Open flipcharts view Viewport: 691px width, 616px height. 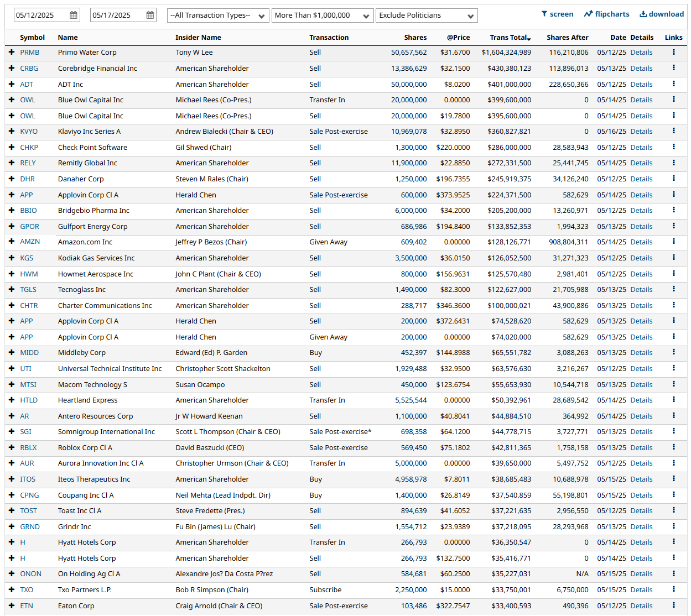click(x=606, y=14)
